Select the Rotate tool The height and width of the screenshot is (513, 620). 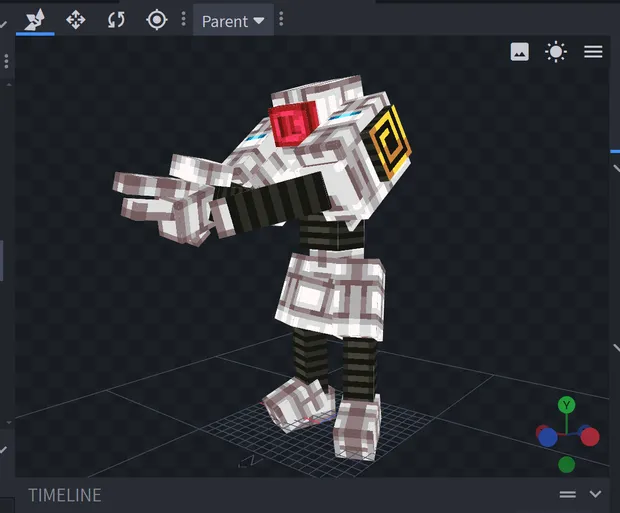(x=116, y=19)
